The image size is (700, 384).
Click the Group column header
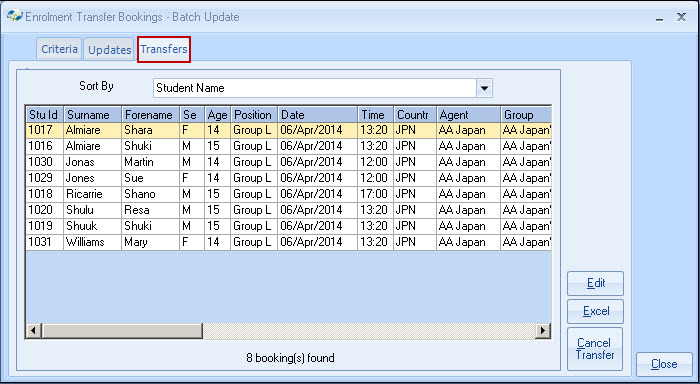526,115
